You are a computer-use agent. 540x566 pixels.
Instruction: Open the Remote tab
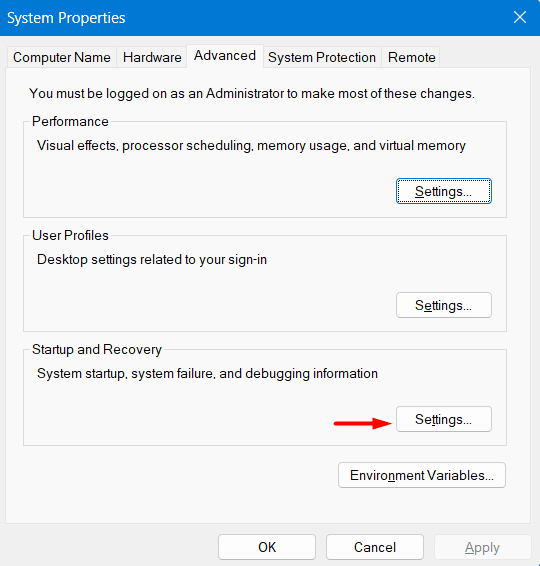tap(411, 57)
